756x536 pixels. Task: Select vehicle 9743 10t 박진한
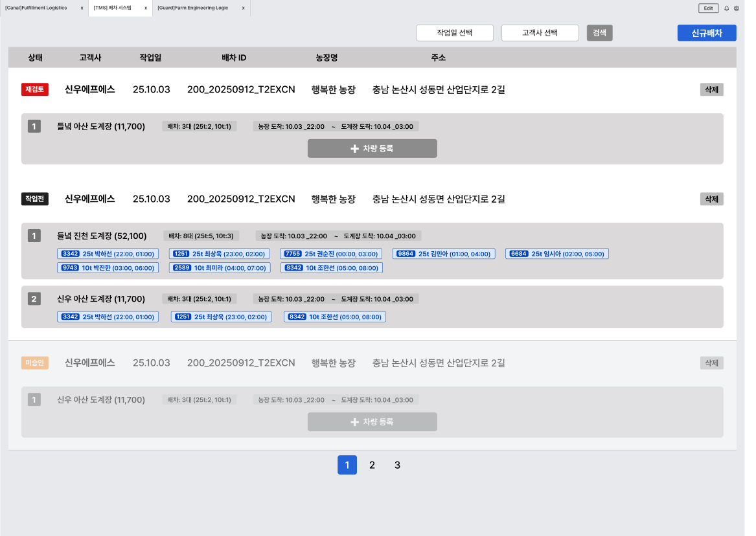coord(108,268)
